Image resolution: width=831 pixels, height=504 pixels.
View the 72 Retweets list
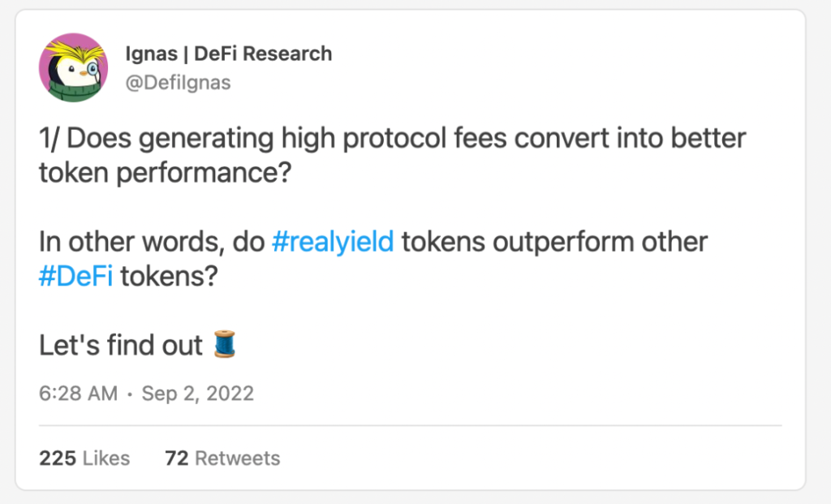point(222,458)
